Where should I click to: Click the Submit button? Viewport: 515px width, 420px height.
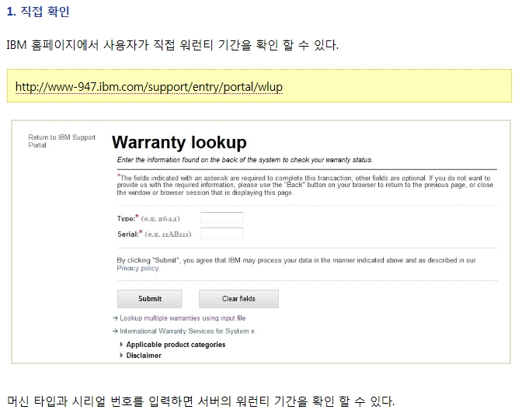point(149,299)
